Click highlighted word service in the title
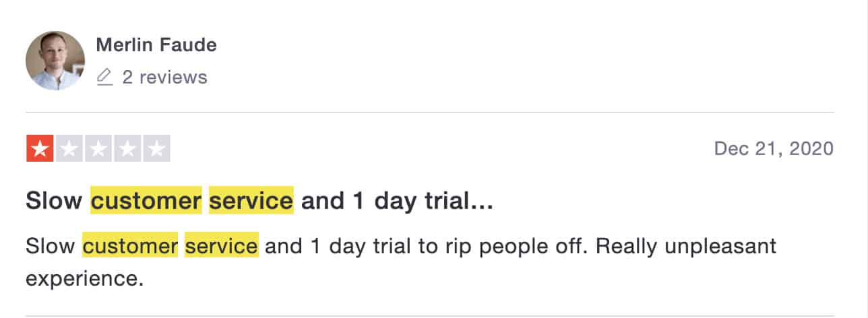The height and width of the screenshot is (318, 868). pos(251,201)
